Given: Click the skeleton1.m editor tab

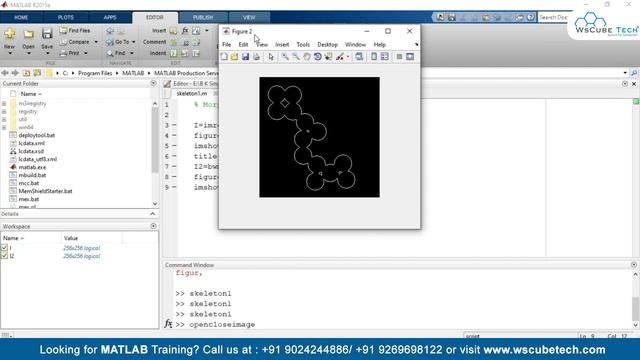Looking at the screenshot, I should click(192, 93).
